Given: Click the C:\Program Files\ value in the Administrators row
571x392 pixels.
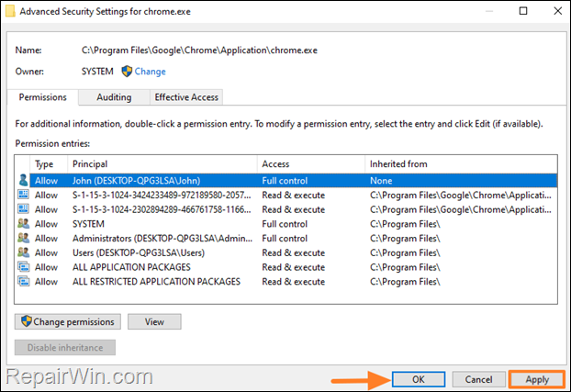Looking at the screenshot, I should (405, 239).
